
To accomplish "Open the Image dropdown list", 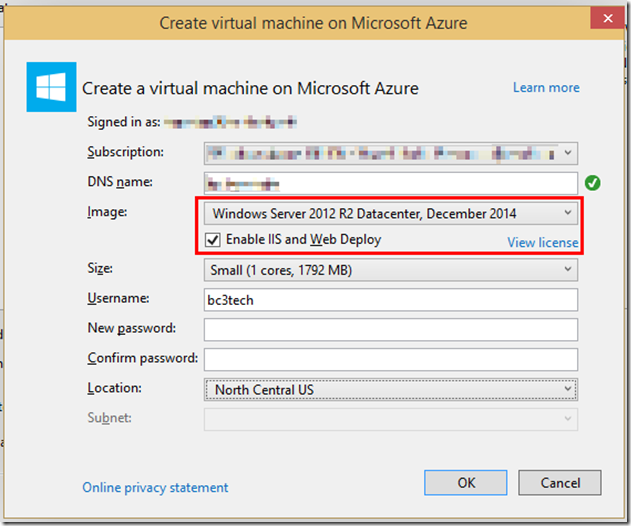I will tap(391, 213).
